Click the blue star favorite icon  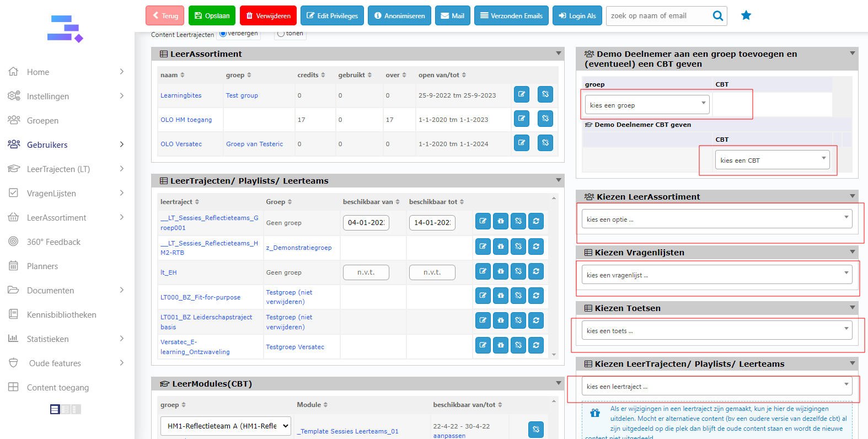(x=746, y=15)
